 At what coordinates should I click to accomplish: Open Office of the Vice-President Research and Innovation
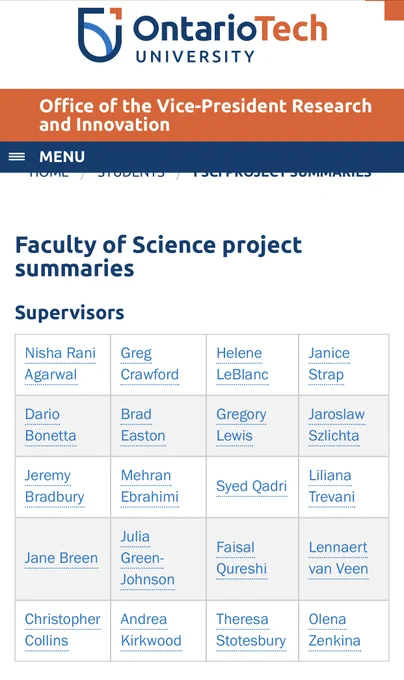click(x=205, y=115)
